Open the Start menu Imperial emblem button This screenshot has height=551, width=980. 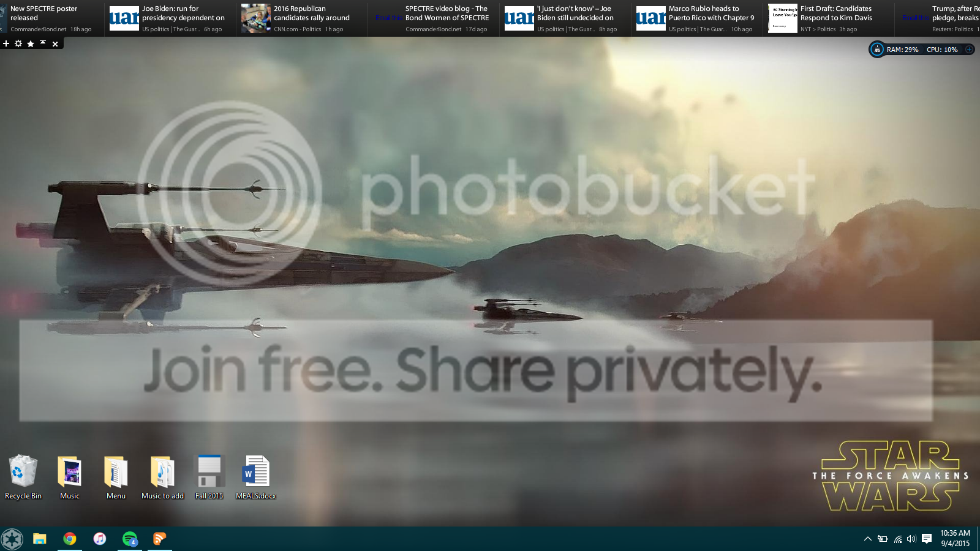click(x=12, y=539)
